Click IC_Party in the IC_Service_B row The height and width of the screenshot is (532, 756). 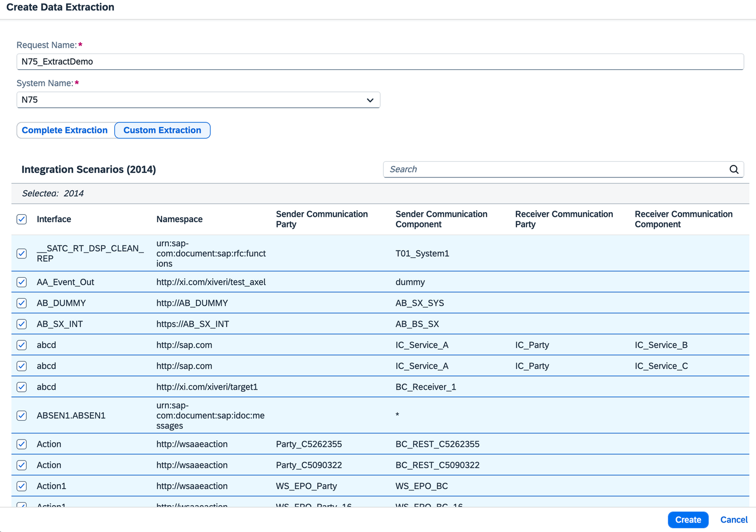(532, 345)
